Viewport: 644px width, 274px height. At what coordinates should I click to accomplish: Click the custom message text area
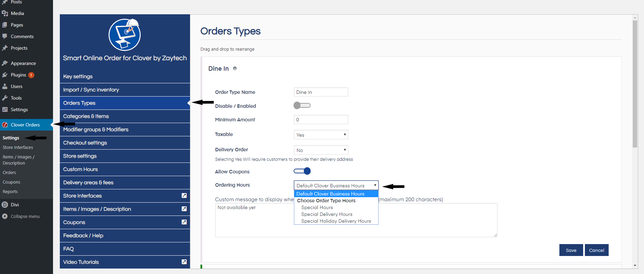[x=356, y=220]
